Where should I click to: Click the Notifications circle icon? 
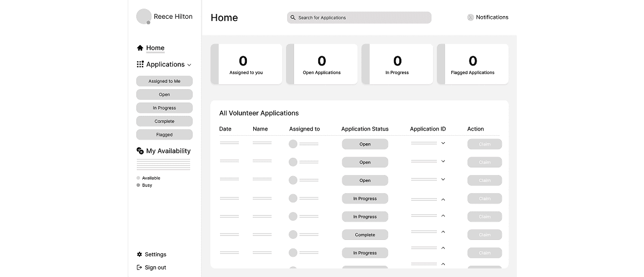tap(471, 17)
